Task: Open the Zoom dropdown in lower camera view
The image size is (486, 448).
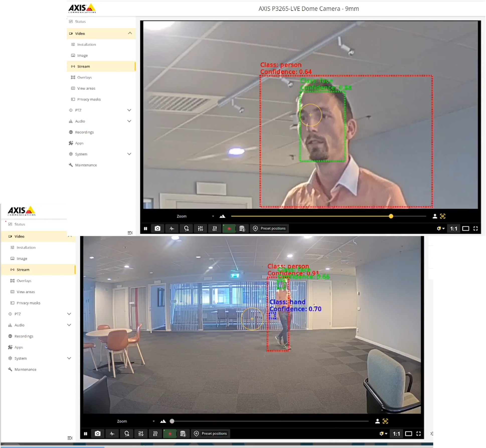Action: point(136,422)
